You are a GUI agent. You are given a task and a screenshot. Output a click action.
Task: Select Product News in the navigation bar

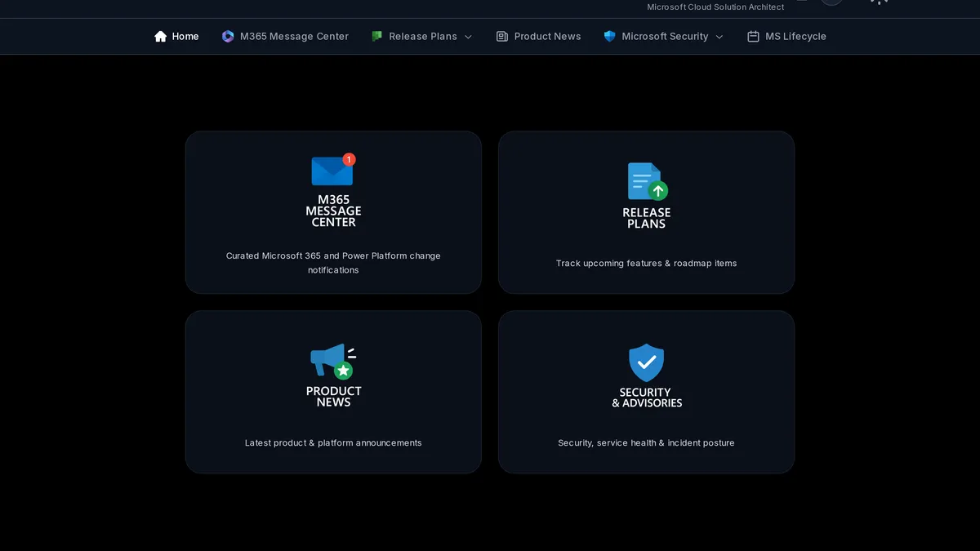tap(539, 37)
